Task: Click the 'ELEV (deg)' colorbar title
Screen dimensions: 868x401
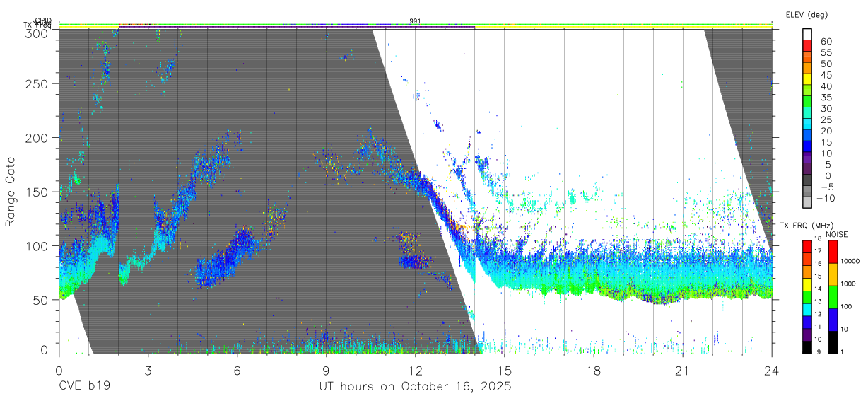Action: pos(807,14)
